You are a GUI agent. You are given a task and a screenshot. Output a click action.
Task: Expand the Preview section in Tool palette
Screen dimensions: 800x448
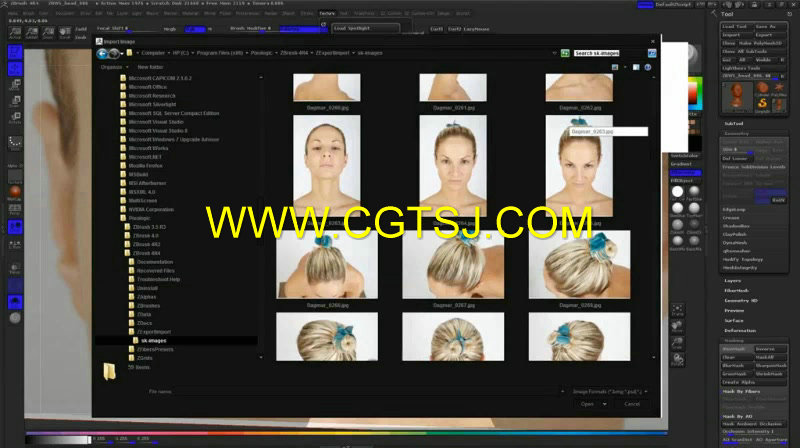pyautogui.click(x=734, y=310)
